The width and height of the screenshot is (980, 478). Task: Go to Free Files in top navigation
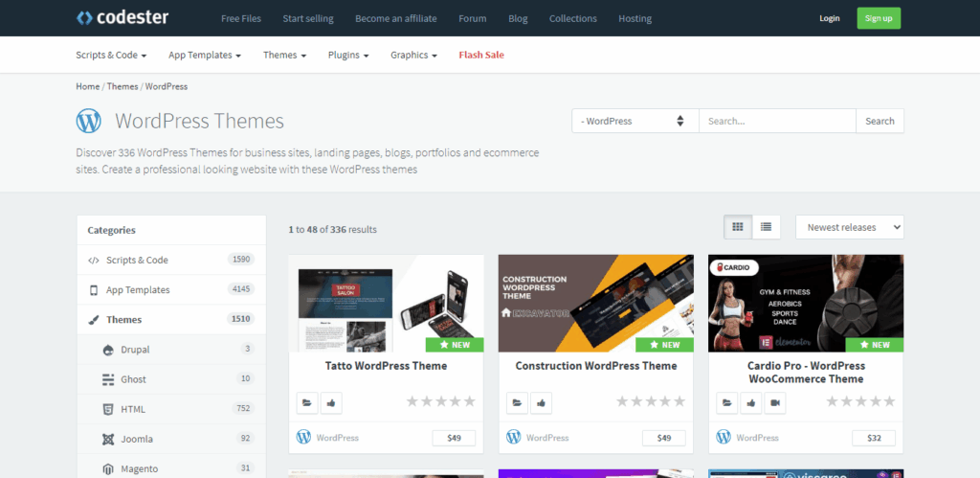click(243, 18)
